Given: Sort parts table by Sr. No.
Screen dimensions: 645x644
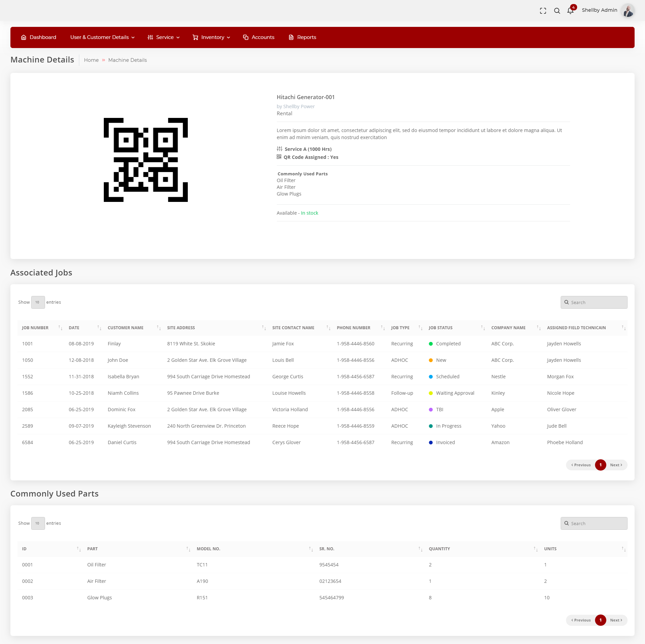Looking at the screenshot, I should pyautogui.click(x=370, y=549).
